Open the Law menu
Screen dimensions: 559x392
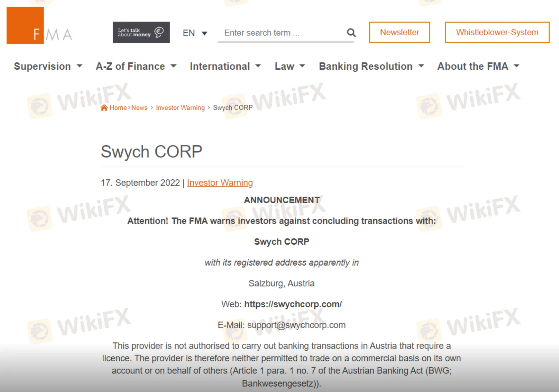click(284, 66)
